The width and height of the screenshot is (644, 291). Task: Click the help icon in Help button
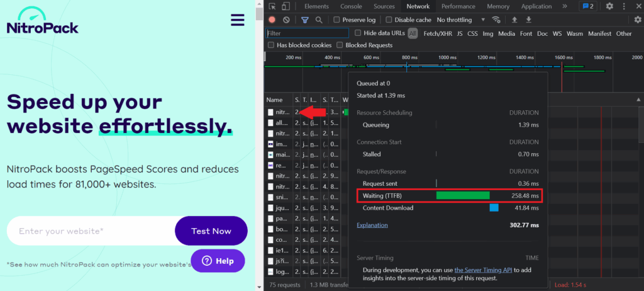tap(206, 261)
